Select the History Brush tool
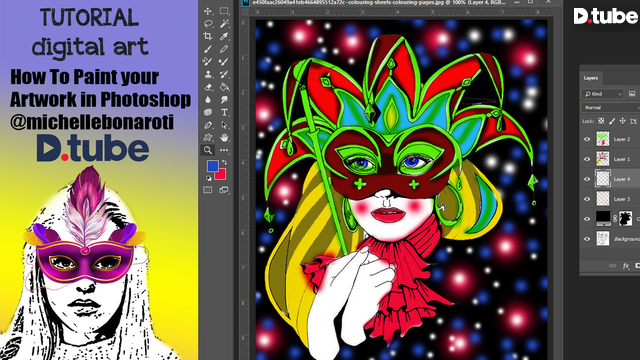 click(x=224, y=74)
